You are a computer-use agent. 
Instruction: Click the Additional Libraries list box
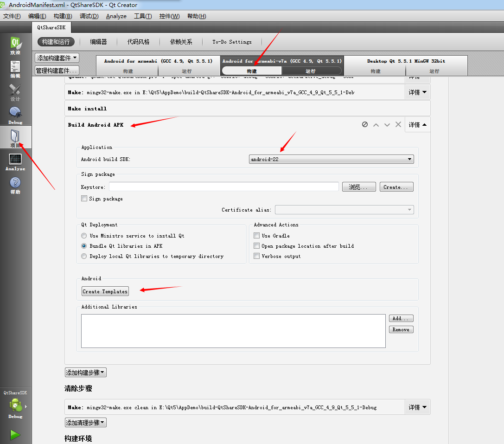(x=233, y=331)
